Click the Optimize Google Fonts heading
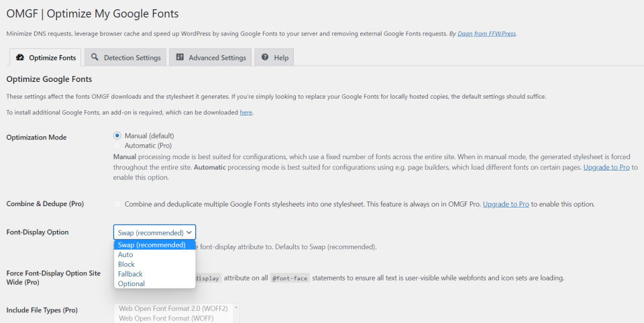The height and width of the screenshot is (323, 644). [x=49, y=79]
